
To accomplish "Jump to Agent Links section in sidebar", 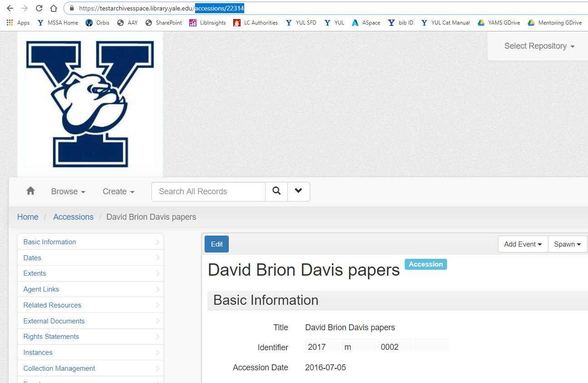I will tap(90, 289).
